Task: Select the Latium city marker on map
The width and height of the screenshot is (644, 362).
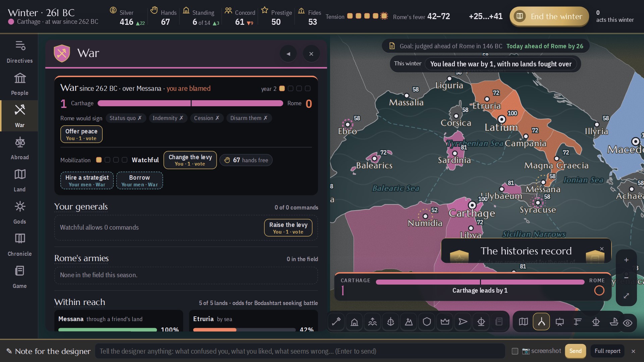Action: (x=501, y=119)
